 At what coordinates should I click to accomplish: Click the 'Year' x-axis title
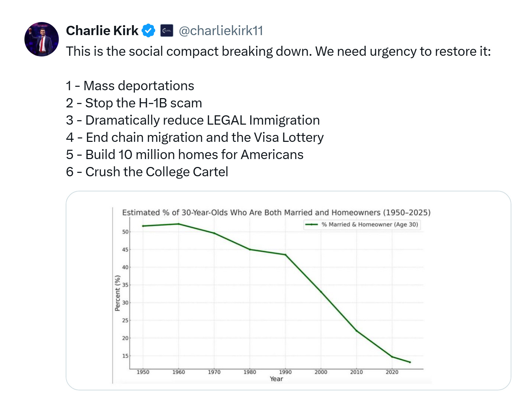(x=276, y=379)
